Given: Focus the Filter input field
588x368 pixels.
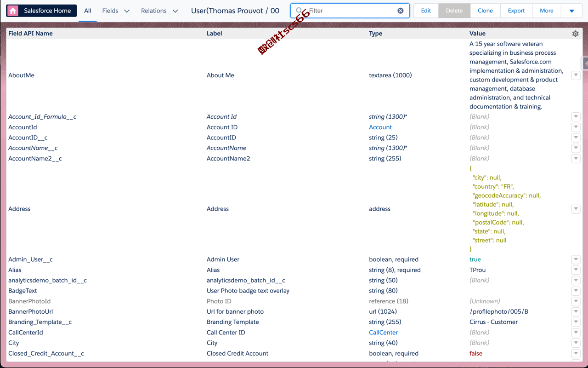Looking at the screenshot, I should tap(350, 11).
